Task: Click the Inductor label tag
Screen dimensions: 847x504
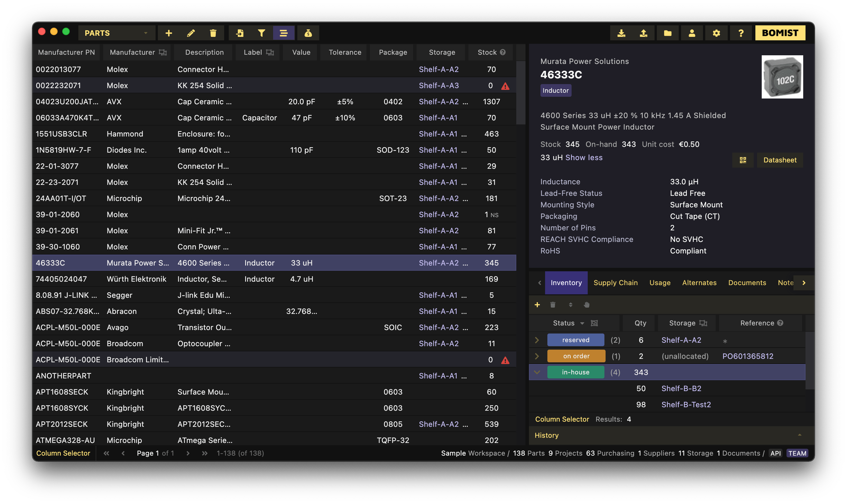Action: 555,90
